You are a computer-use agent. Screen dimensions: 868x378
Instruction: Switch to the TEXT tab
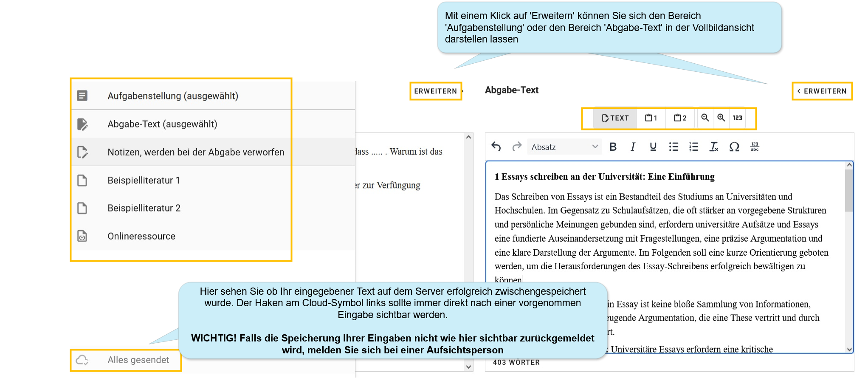click(x=615, y=118)
